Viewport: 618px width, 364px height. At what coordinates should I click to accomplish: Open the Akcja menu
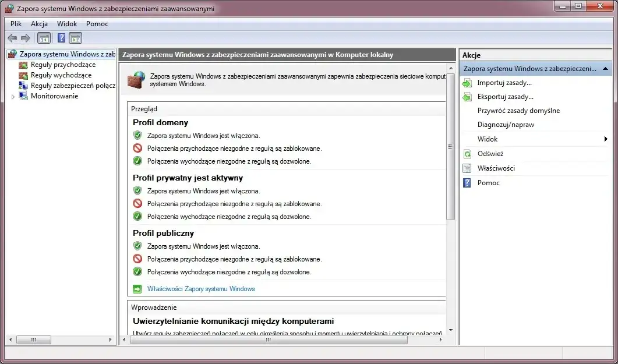point(39,24)
